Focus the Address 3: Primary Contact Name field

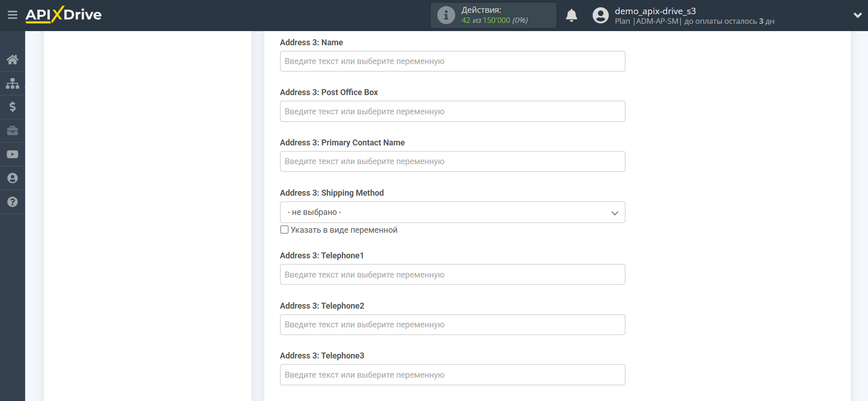click(x=452, y=161)
